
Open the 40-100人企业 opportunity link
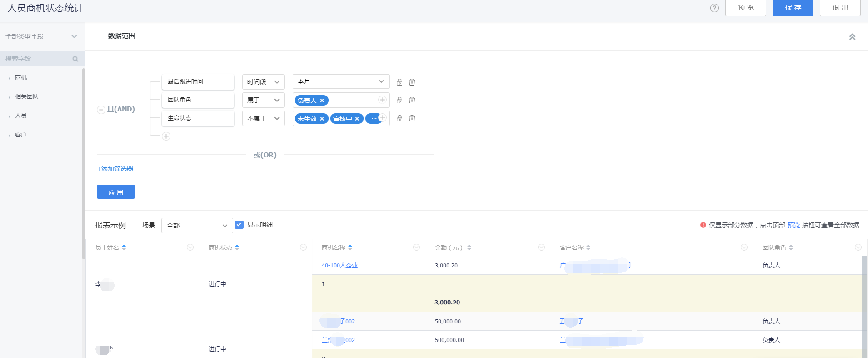point(339,265)
